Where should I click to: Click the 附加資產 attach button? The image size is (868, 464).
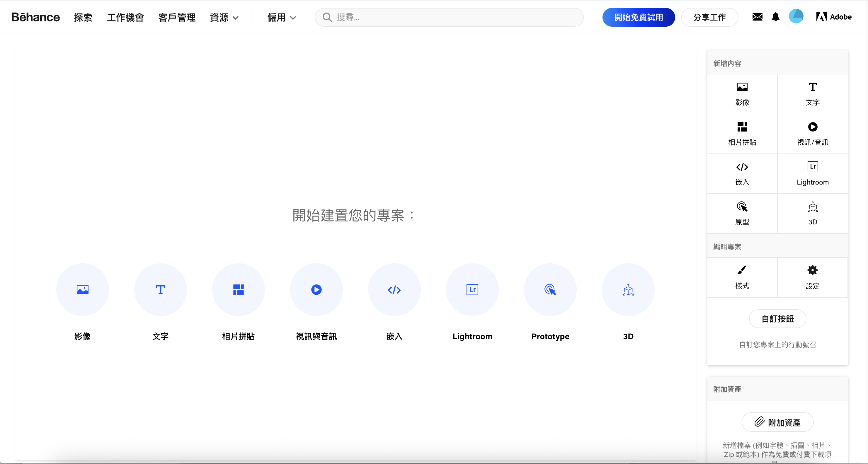tap(777, 422)
